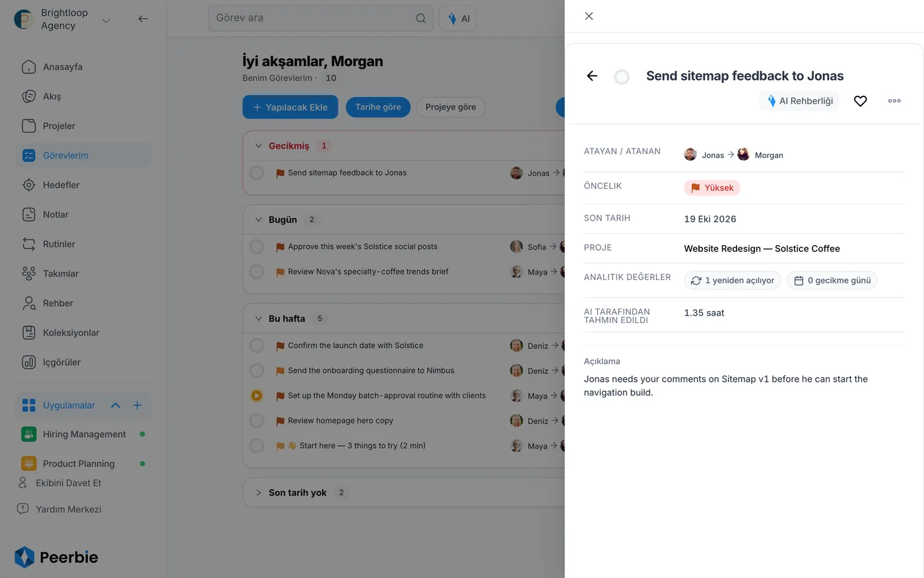924x578 pixels.
Task: Open project Website Redesign — Solstice Coffee
Action: 762,248
